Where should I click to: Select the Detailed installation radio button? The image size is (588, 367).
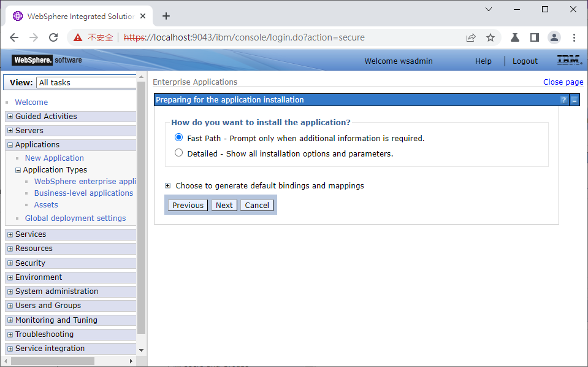point(179,153)
